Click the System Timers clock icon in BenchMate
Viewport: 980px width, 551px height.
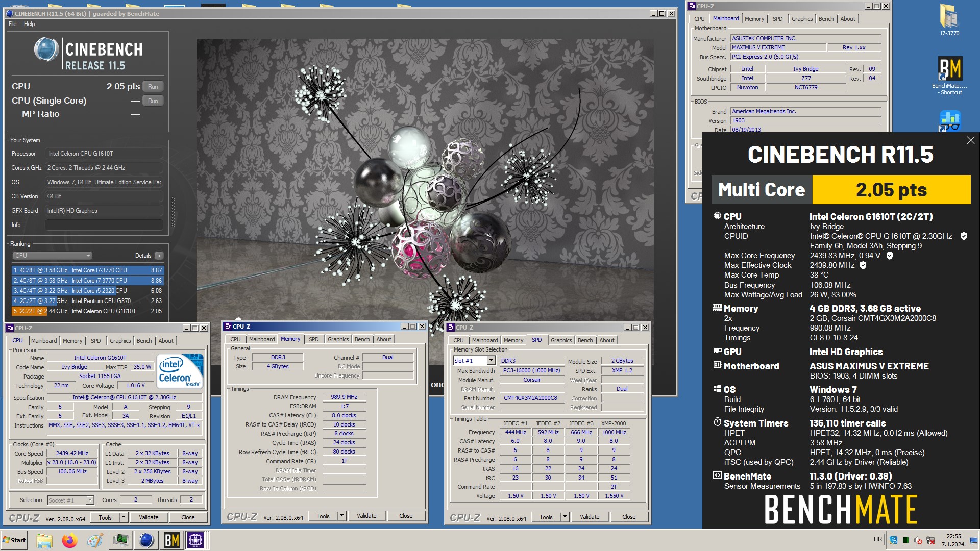[717, 422]
